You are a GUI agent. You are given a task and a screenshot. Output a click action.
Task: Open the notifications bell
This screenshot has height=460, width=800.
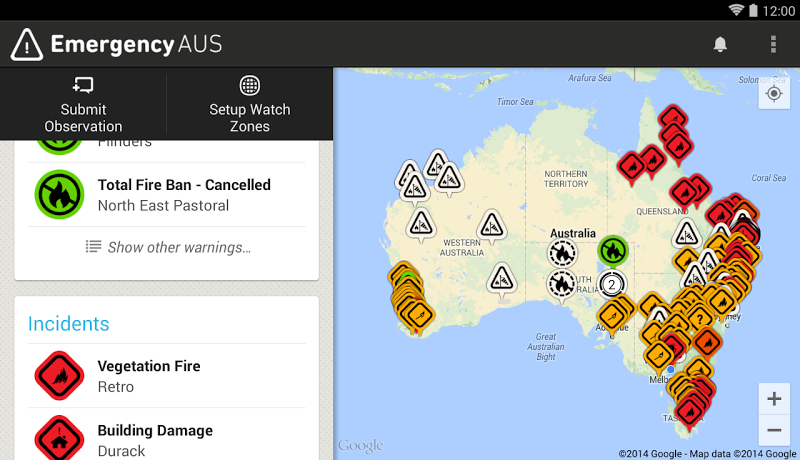(x=720, y=44)
